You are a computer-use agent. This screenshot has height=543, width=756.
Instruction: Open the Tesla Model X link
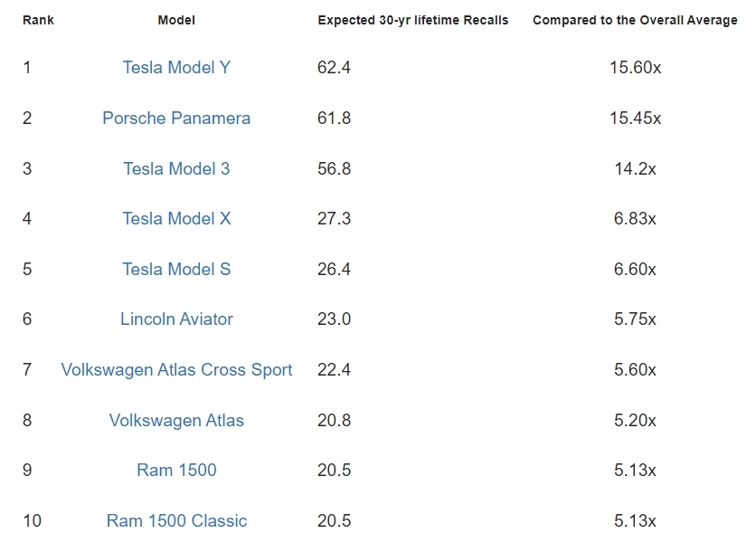click(176, 219)
